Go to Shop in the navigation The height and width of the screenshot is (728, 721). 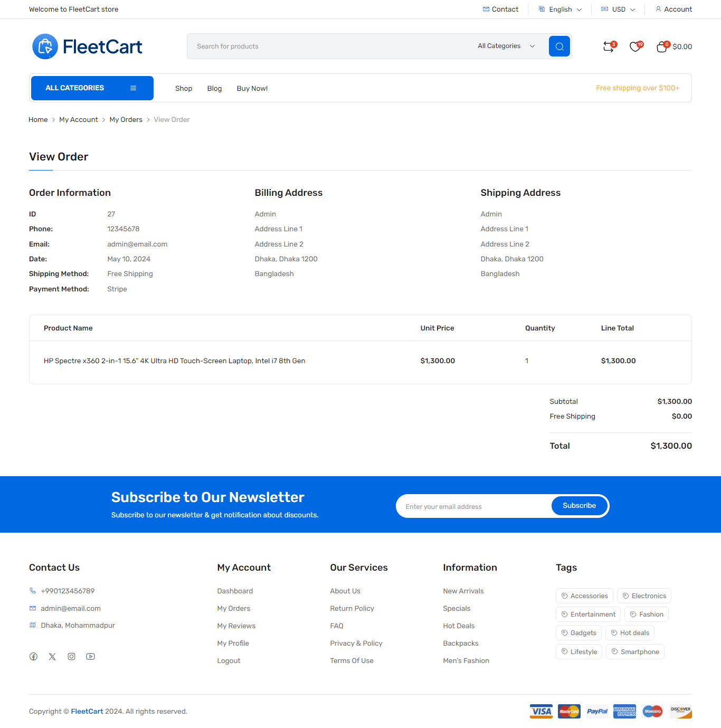click(184, 89)
